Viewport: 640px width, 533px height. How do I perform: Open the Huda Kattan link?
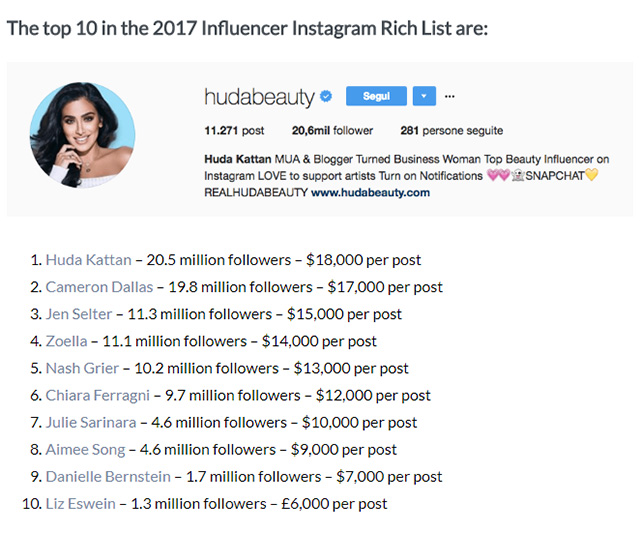point(88,260)
